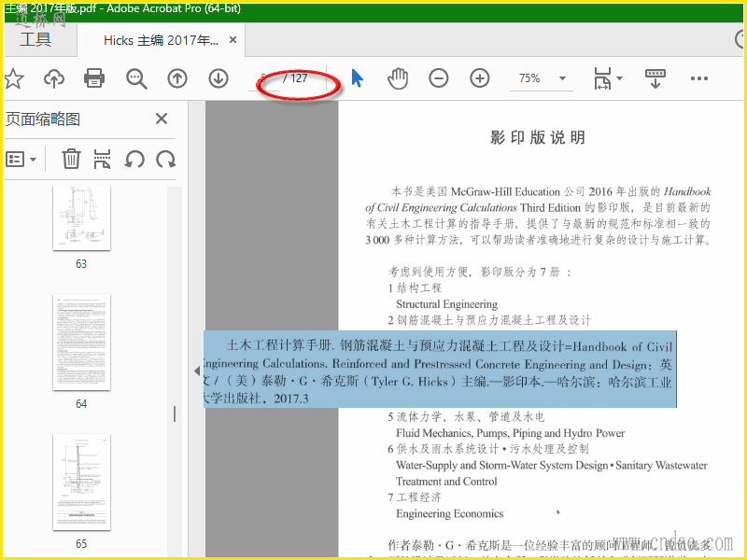Viewport: 747px width, 560px height.
Task: Expand the fit page options arrow
Action: (619, 78)
